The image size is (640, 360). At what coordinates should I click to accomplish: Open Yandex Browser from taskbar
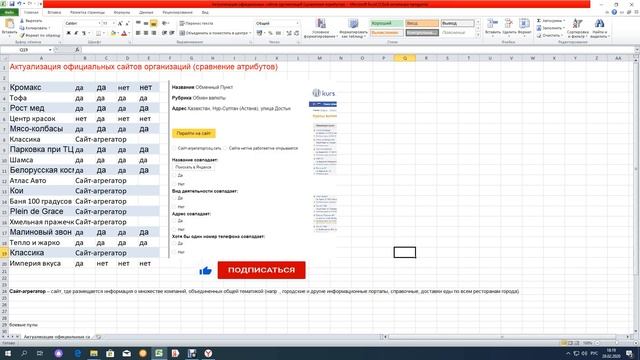tap(208, 353)
